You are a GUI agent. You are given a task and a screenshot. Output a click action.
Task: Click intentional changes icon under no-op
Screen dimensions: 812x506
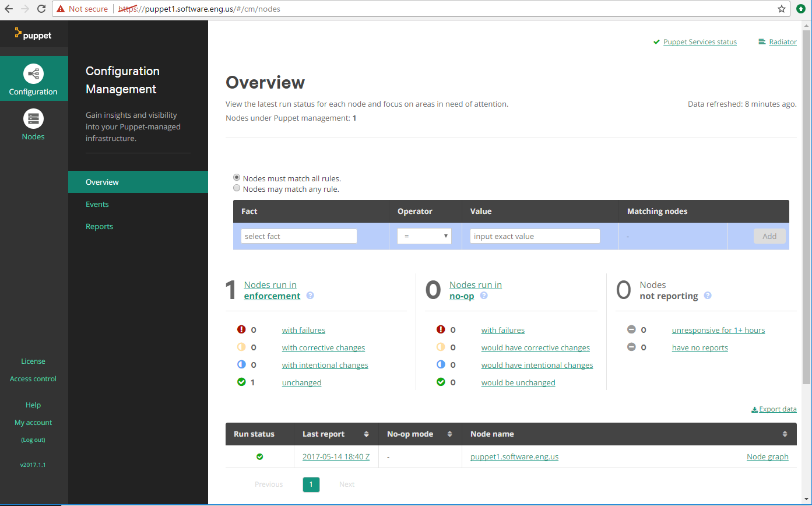[x=441, y=364]
